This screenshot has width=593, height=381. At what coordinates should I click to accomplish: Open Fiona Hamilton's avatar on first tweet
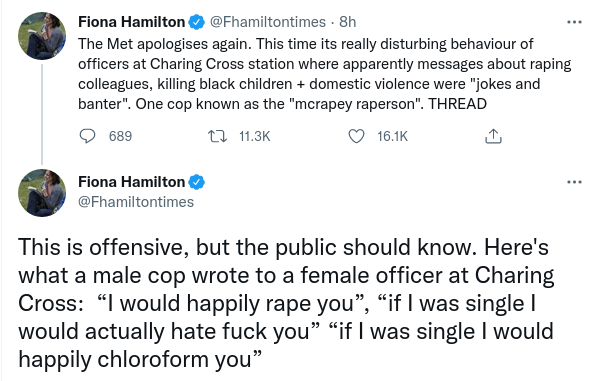coord(42,36)
